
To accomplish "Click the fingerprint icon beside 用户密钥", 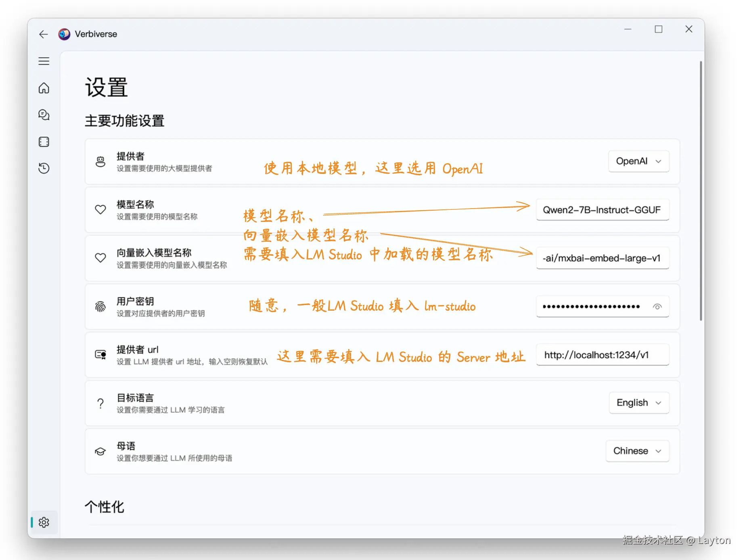I will coord(100,307).
